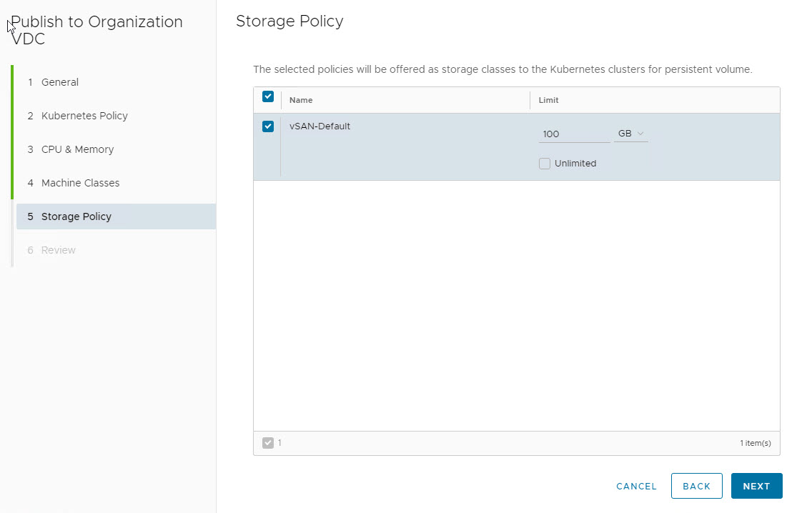Sort by the Name column header

click(x=301, y=100)
